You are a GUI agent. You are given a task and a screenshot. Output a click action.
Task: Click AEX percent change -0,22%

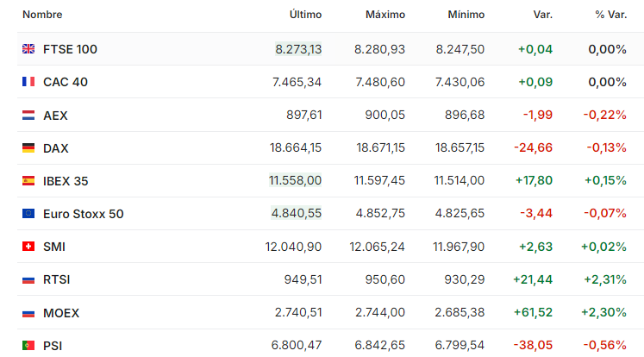[x=605, y=115]
